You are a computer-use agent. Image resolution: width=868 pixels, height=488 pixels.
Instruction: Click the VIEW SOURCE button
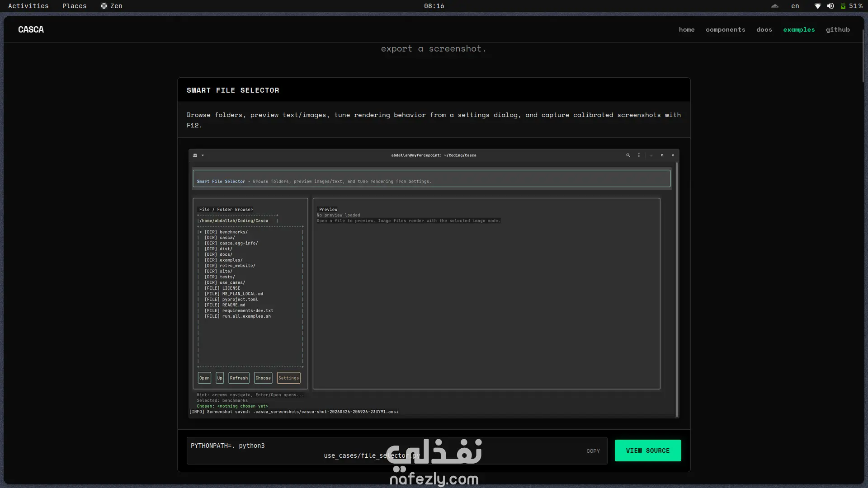(647, 450)
